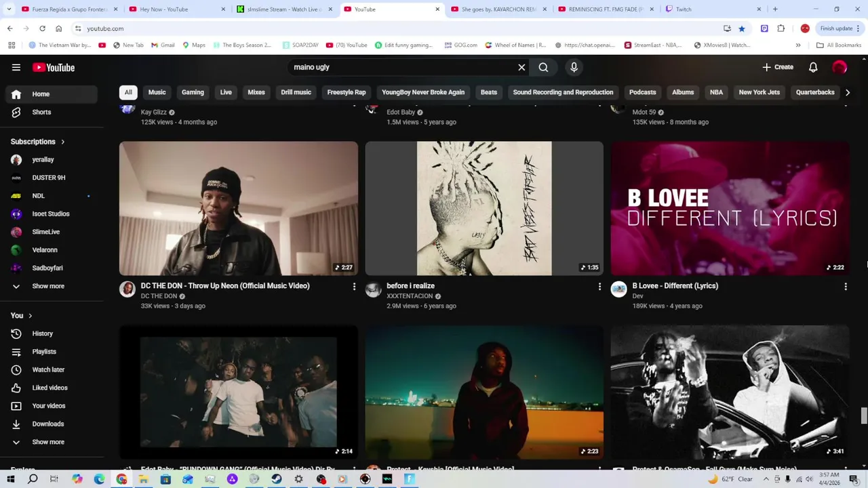
Task: Show more subscriptions
Action: 52,286
